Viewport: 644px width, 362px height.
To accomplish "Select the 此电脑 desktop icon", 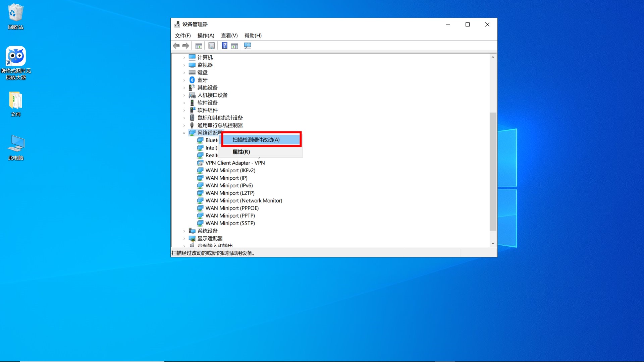I will pyautogui.click(x=15, y=147).
